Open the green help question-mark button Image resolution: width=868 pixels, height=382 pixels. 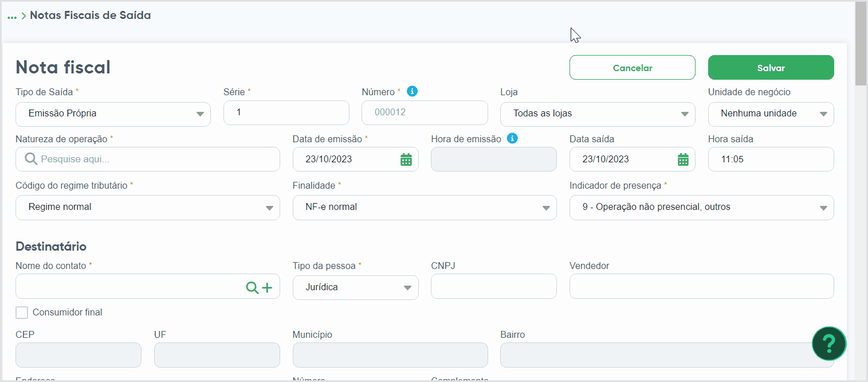click(829, 344)
